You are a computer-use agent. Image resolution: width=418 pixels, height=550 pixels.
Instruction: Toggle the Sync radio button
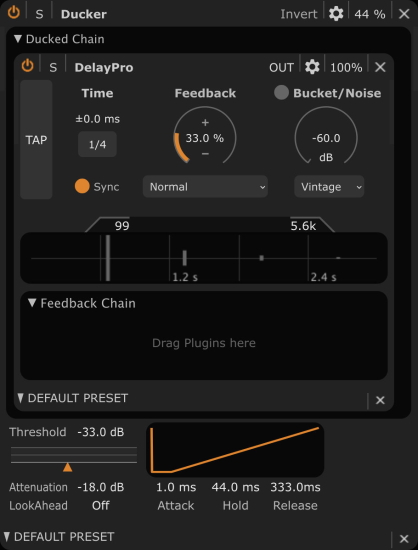[x=82, y=186]
